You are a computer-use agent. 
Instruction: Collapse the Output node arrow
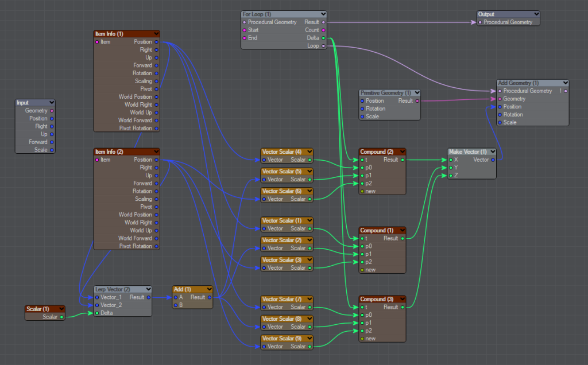click(x=536, y=14)
